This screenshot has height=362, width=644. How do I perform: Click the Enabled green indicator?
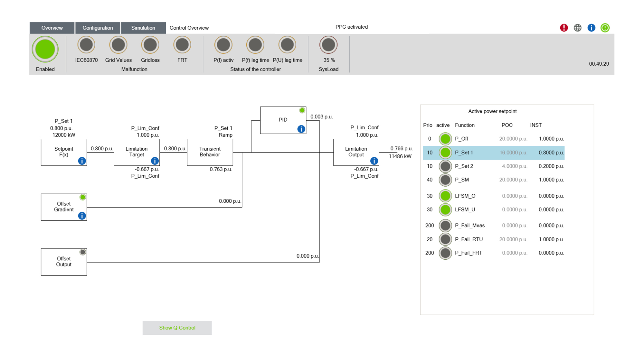[45, 49]
